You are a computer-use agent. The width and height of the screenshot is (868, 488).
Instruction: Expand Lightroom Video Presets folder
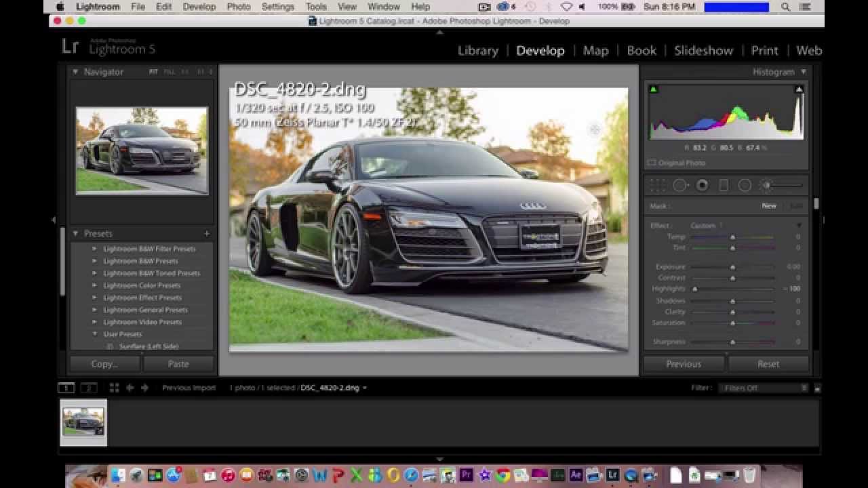95,322
